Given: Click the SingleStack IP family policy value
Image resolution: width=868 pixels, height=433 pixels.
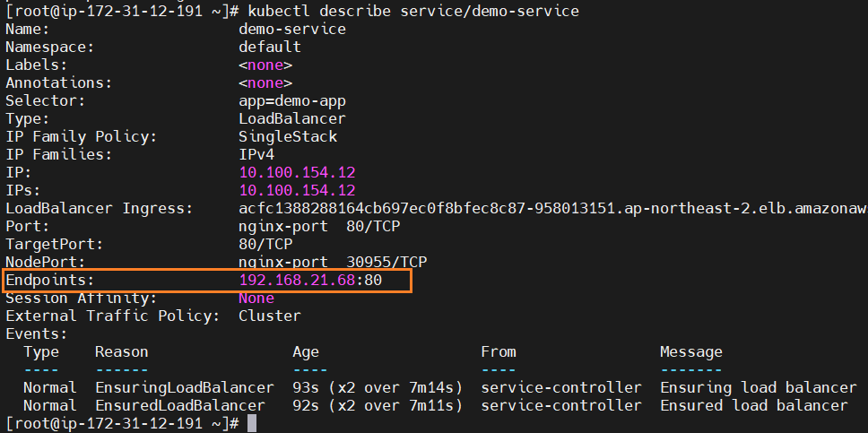Looking at the screenshot, I should click(x=288, y=137).
